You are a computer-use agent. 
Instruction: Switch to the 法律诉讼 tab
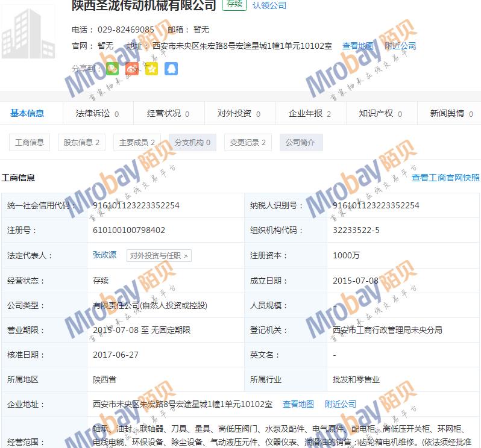pos(96,113)
